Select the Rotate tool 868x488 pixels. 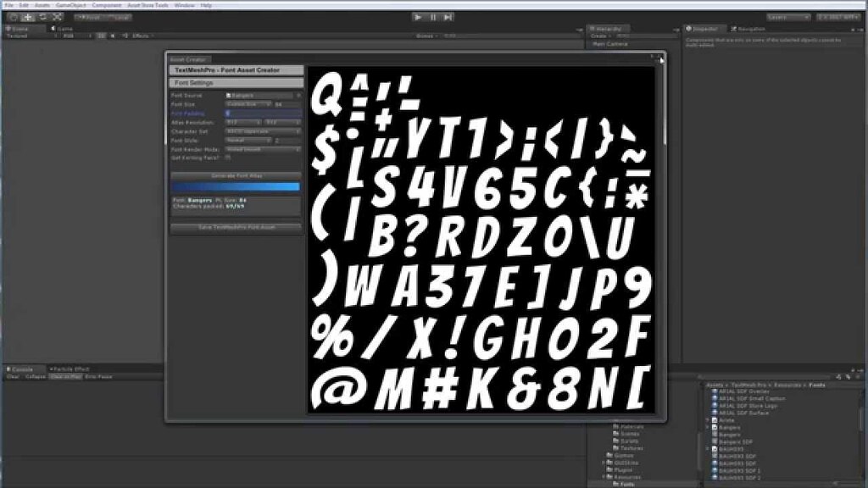pos(42,17)
